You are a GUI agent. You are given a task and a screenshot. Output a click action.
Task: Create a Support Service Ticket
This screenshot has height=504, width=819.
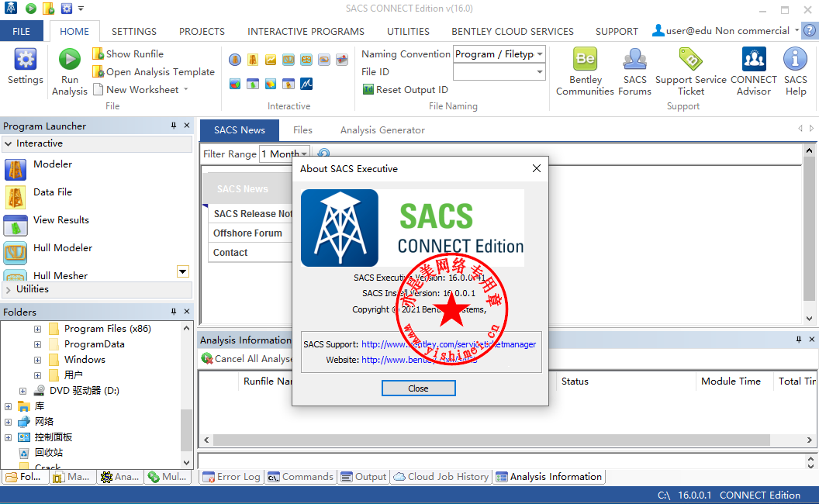691,71
